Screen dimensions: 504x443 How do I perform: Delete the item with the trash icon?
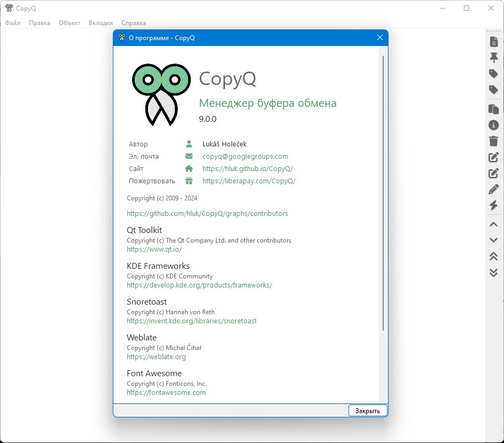pyautogui.click(x=494, y=141)
